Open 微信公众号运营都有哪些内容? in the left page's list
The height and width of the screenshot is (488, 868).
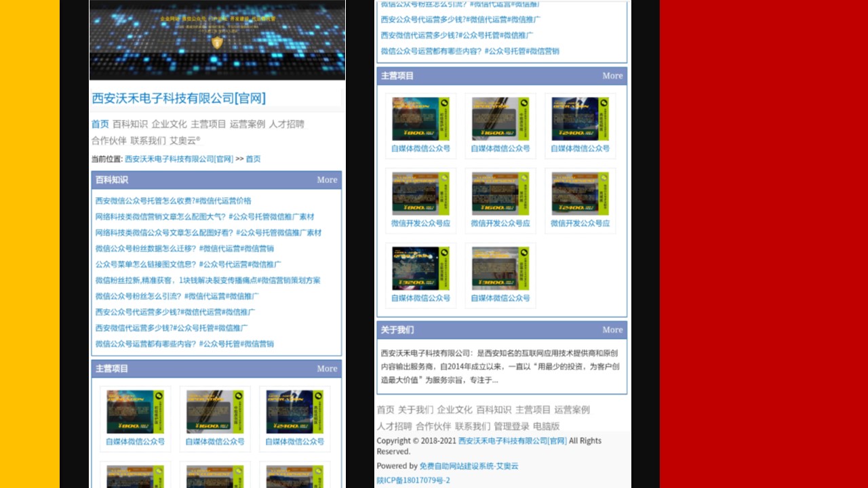pyautogui.click(x=184, y=344)
